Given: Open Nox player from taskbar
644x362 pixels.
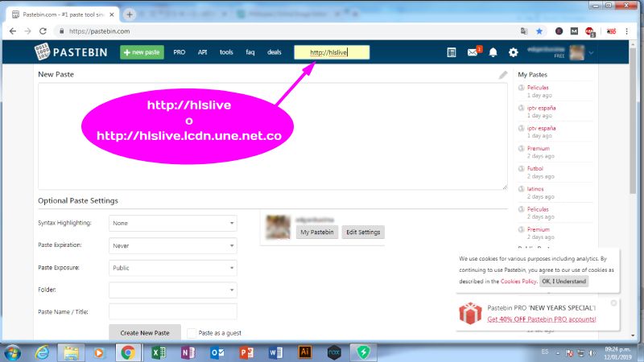Looking at the screenshot, I should [334, 352].
